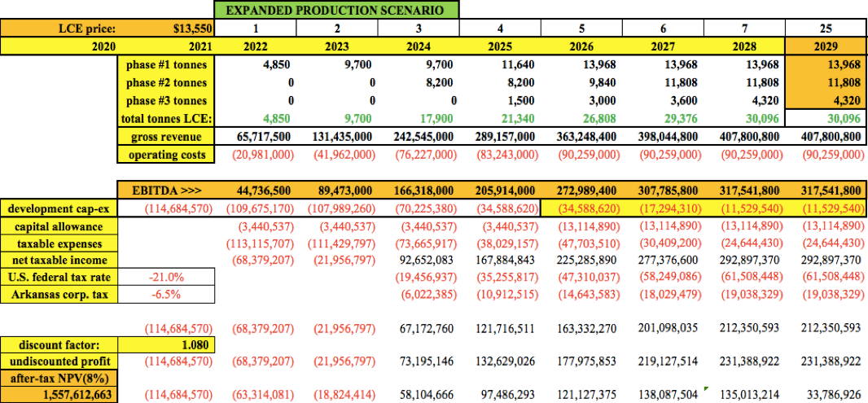This screenshot has height=403, width=868.
Task: Click the EXPANDED PRODUCTION SCENARIO header cell
Action: coord(336,10)
